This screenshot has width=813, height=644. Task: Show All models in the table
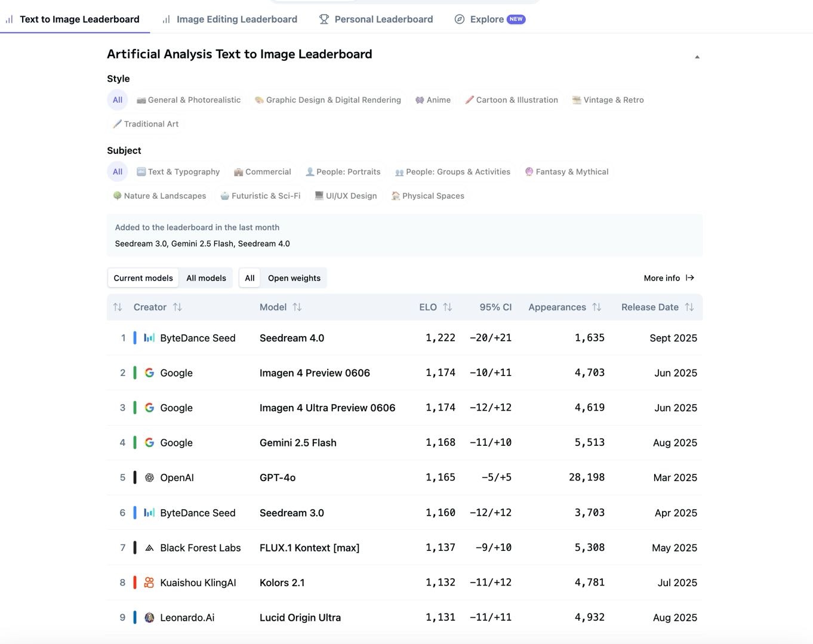(206, 278)
